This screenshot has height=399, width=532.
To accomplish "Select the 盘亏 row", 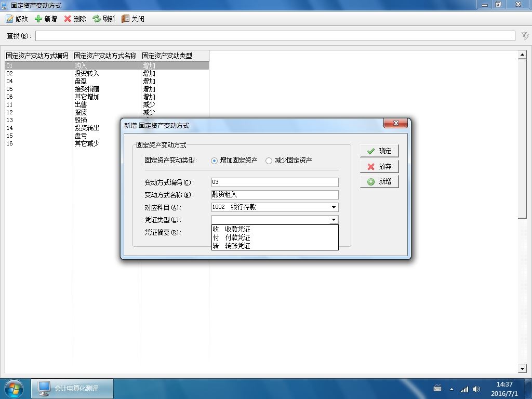I will pyautogui.click(x=63, y=136).
